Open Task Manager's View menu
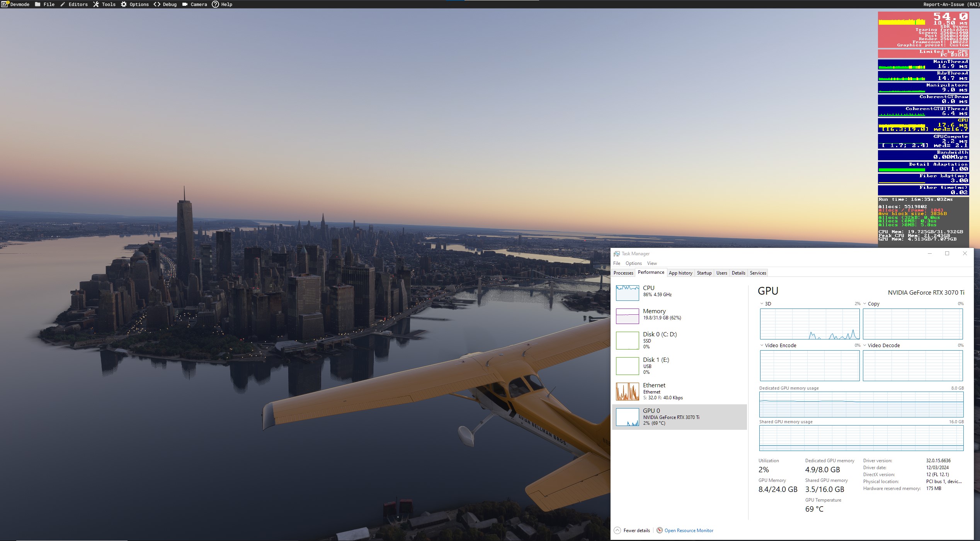980x541 pixels. (652, 263)
